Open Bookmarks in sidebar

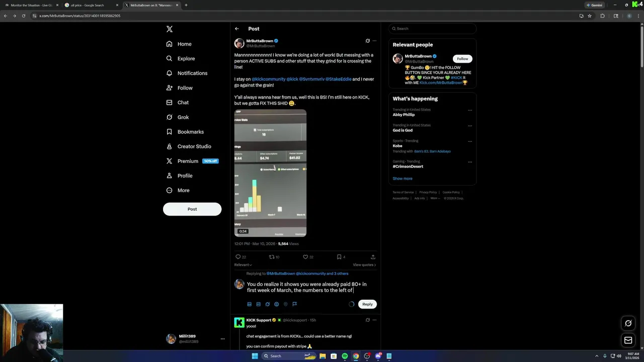(x=185, y=132)
